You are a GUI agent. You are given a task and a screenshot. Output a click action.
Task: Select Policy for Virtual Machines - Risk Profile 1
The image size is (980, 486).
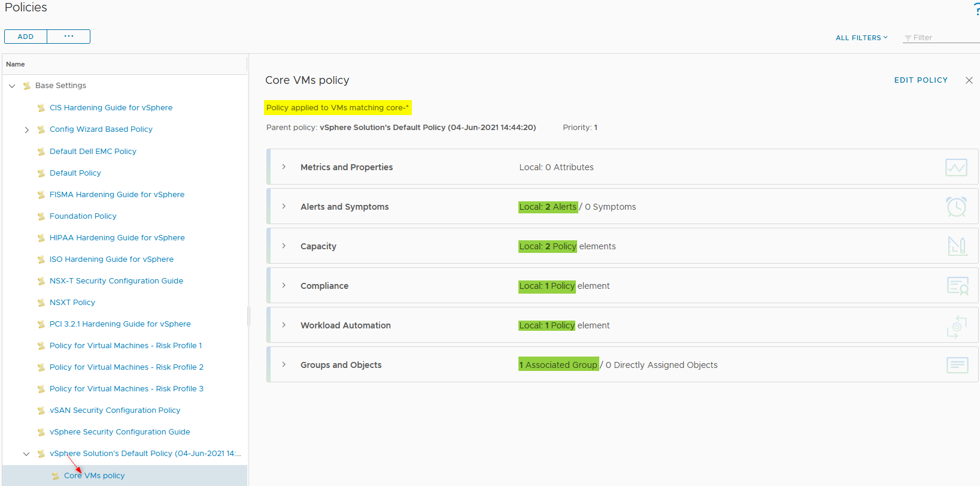pos(126,345)
